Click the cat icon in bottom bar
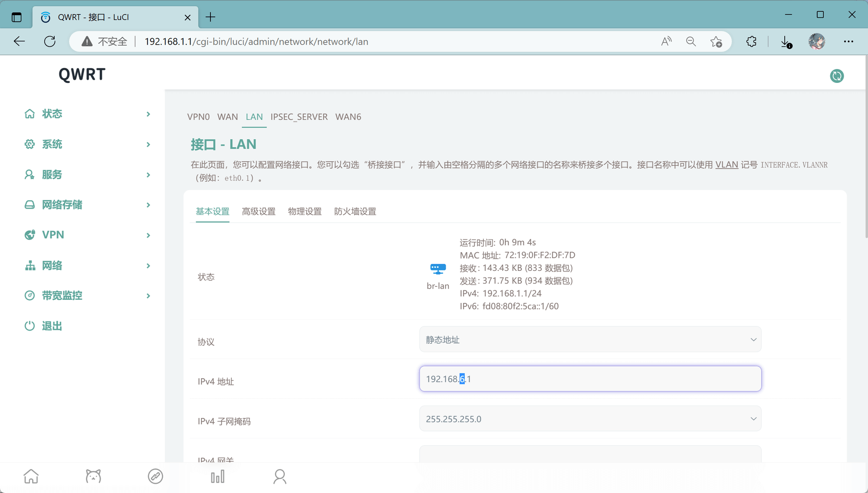This screenshot has width=868, height=493. click(93, 476)
